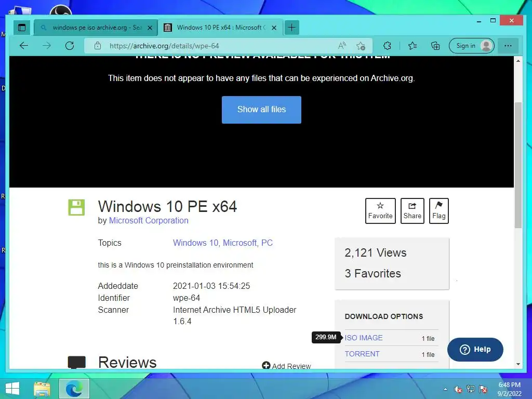This screenshot has height=399, width=532.
Task: Click the Windows 10 PE x64 title
Action: point(167,206)
